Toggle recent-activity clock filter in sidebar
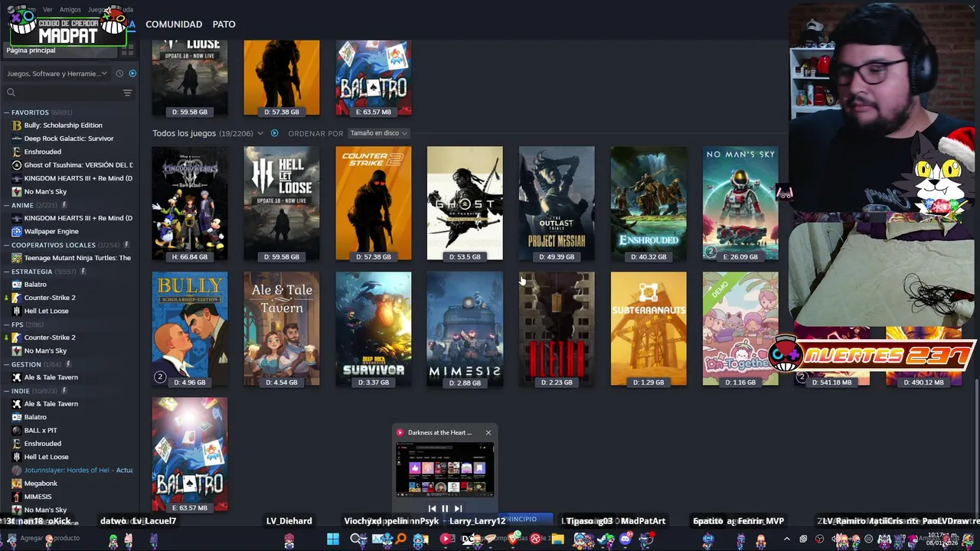The width and height of the screenshot is (980, 551). click(119, 73)
